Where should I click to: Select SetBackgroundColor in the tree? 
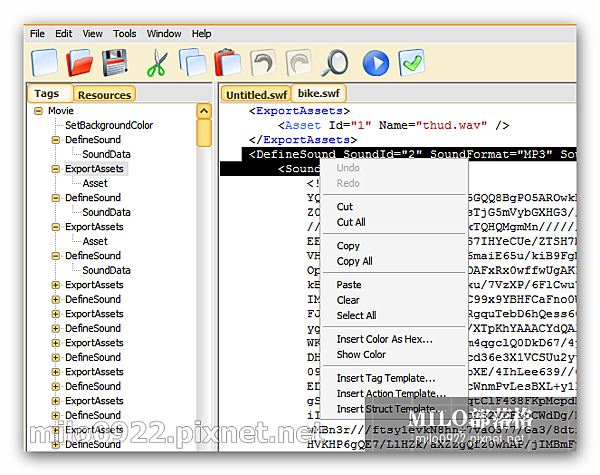[109, 125]
